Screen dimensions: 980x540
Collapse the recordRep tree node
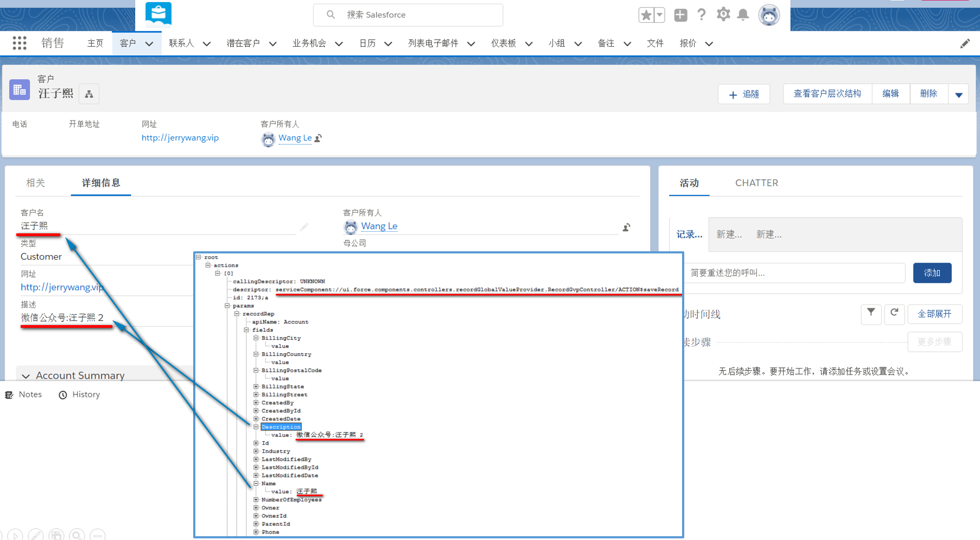[237, 314]
